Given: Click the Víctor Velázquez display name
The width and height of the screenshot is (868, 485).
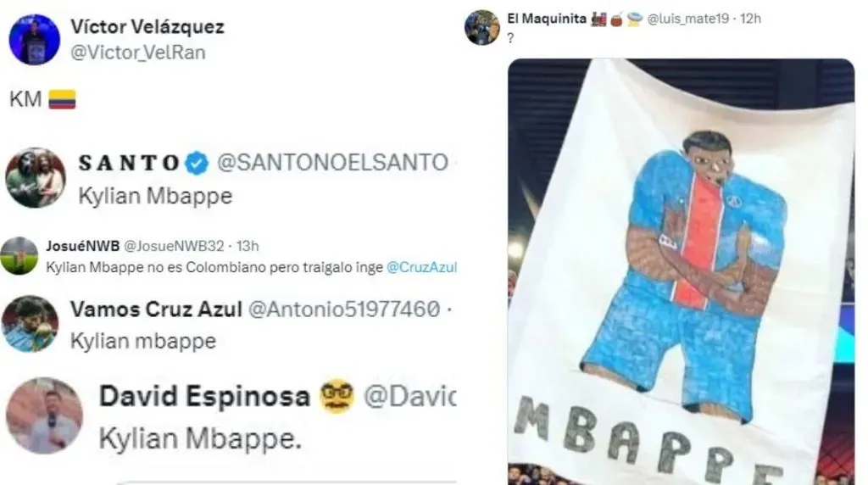Looking at the screenshot, I should pyautogui.click(x=147, y=26).
